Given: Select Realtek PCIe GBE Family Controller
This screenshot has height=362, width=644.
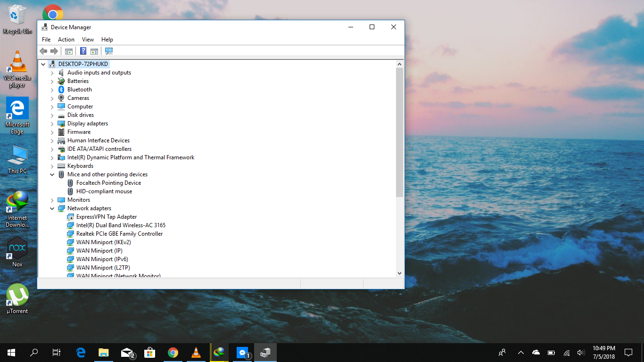Looking at the screenshot, I should point(119,234).
